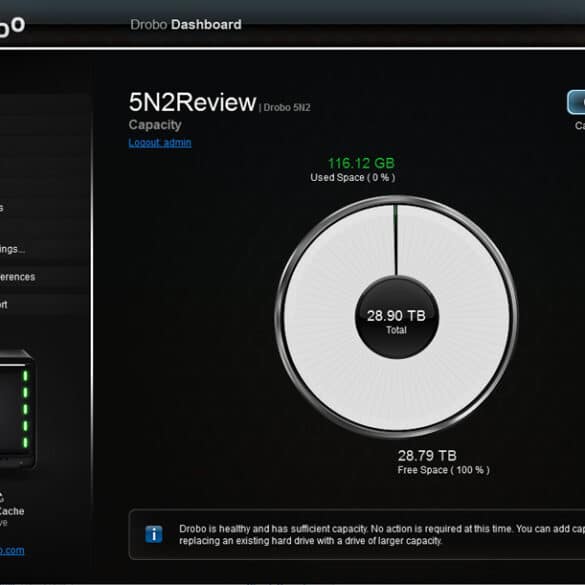Click the Drobo healthy status message text
585x585 pixels.
tap(382, 535)
